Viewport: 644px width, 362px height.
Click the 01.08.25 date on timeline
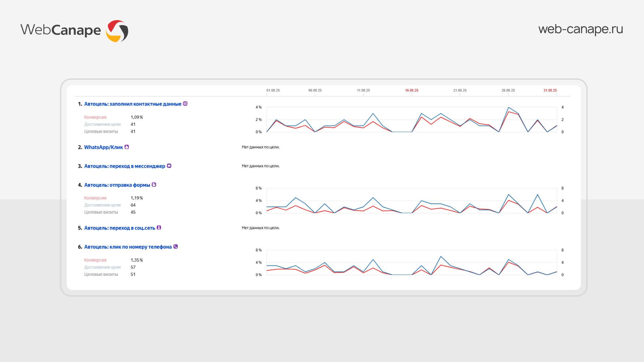coord(273,90)
